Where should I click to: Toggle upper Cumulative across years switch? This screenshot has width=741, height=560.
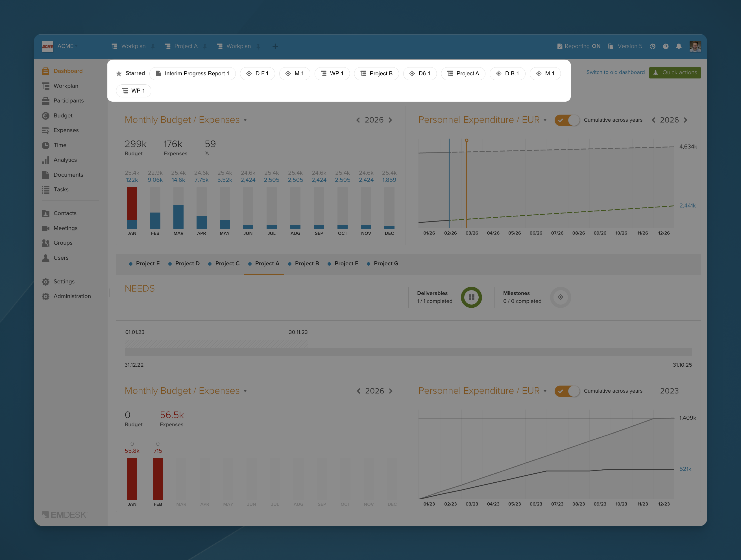click(x=566, y=120)
